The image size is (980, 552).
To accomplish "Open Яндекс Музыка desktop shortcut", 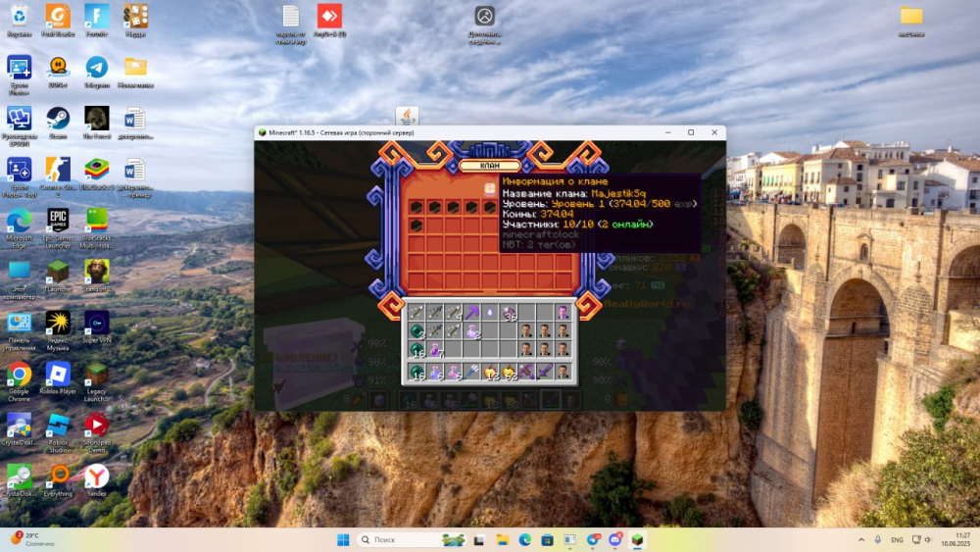I will (58, 330).
